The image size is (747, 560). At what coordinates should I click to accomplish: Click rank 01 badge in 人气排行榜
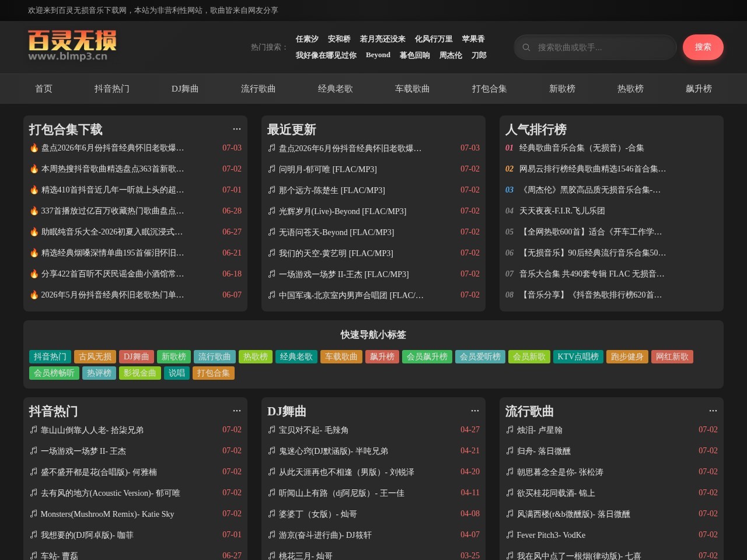click(x=509, y=148)
